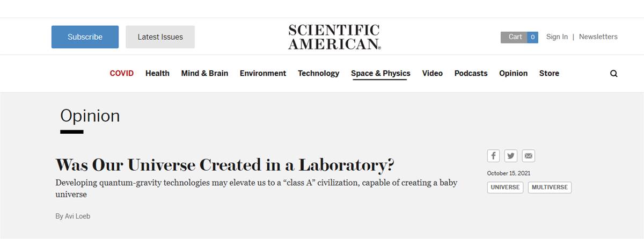The image size is (644, 239).
Task: Open the Environment menu item
Action: point(263,73)
